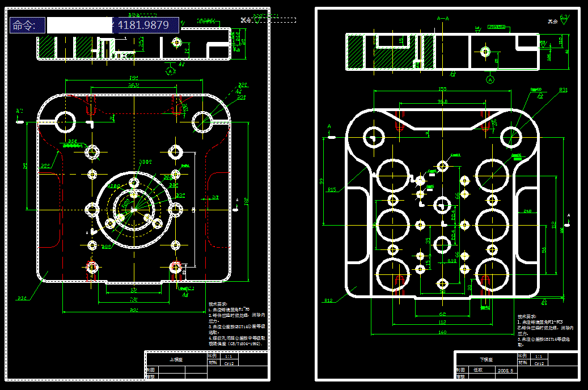This screenshot has height=390, width=588.
Task: Click the 4181.9879 coordinate readout
Action: [143, 25]
